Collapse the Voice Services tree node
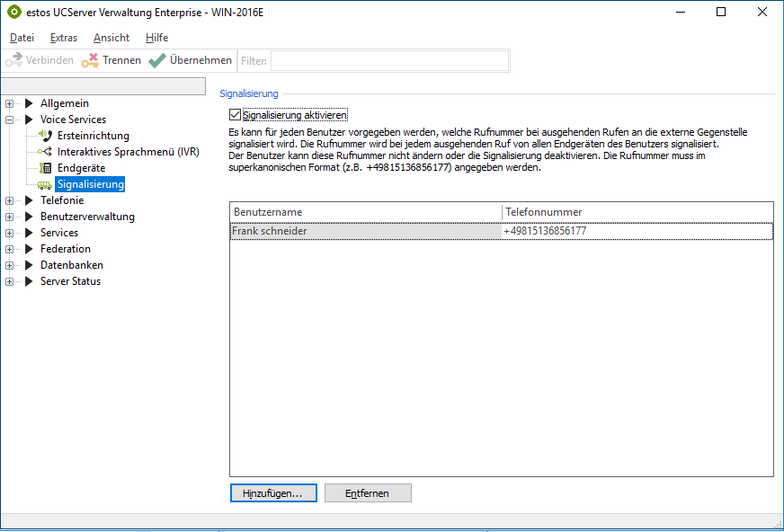This screenshot has width=784, height=532. click(10, 120)
